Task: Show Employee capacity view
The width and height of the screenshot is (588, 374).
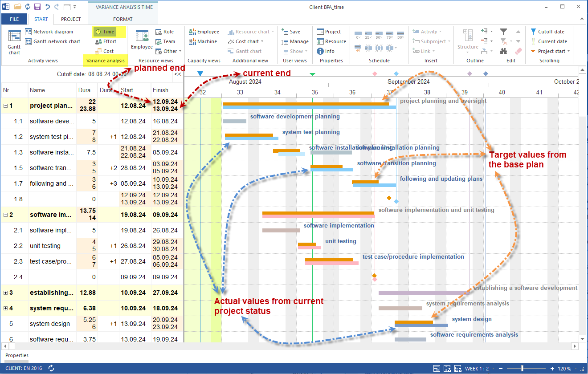Action: tap(204, 32)
